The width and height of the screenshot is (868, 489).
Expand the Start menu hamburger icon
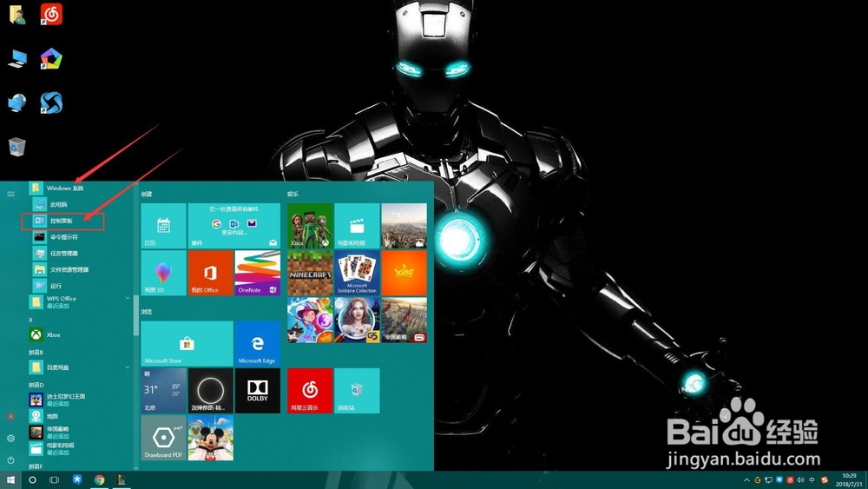click(x=10, y=194)
